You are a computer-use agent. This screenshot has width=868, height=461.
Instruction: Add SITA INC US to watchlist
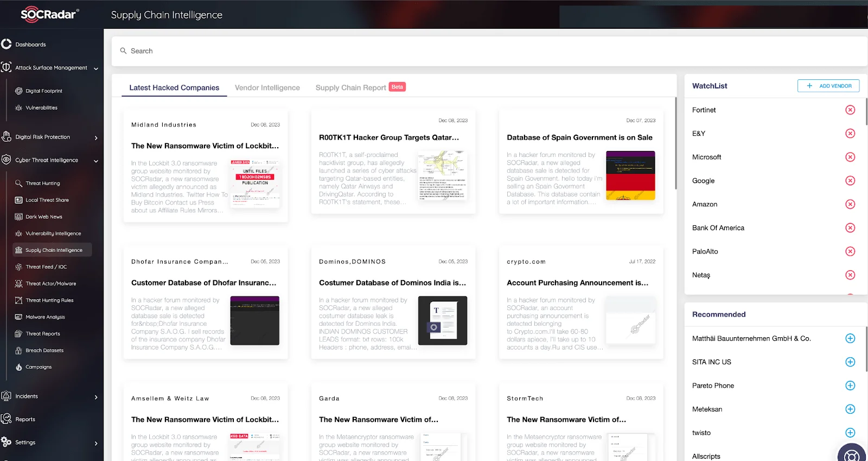pos(850,362)
